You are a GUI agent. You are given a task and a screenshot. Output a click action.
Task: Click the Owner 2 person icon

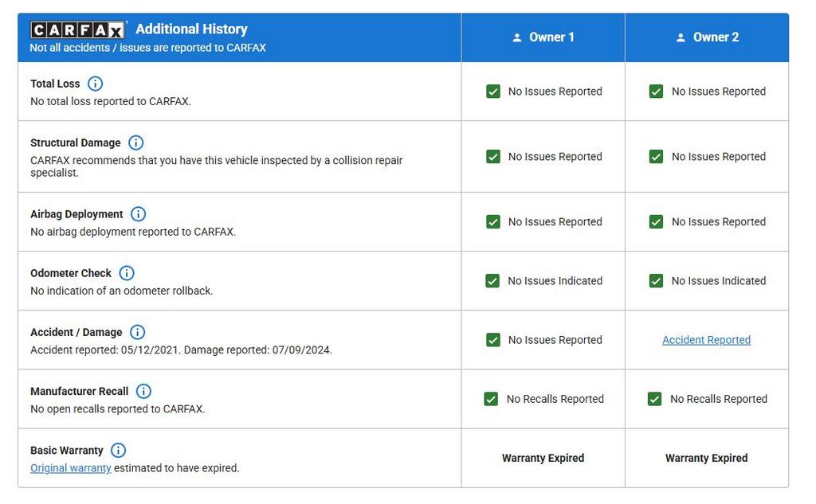point(681,37)
